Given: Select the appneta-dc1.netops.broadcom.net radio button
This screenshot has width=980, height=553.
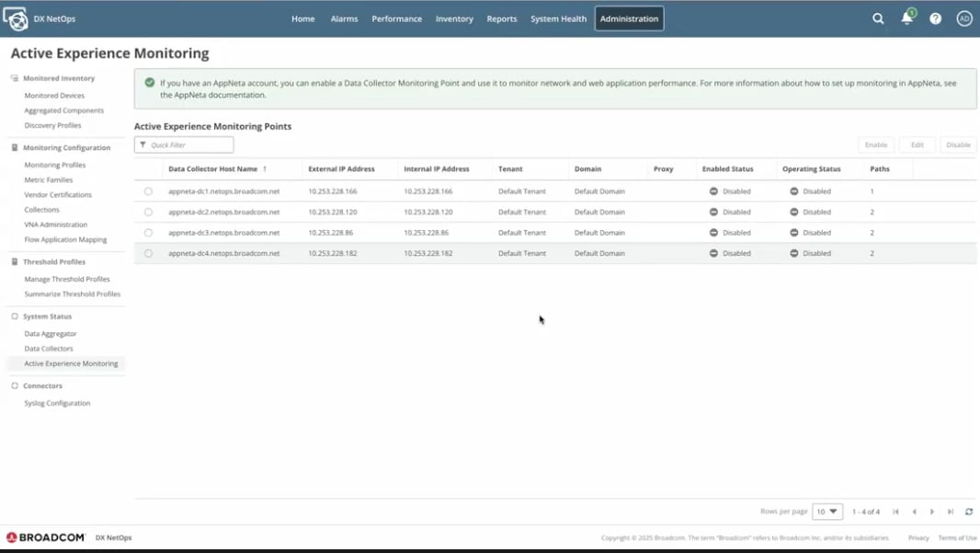Looking at the screenshot, I should coord(148,191).
